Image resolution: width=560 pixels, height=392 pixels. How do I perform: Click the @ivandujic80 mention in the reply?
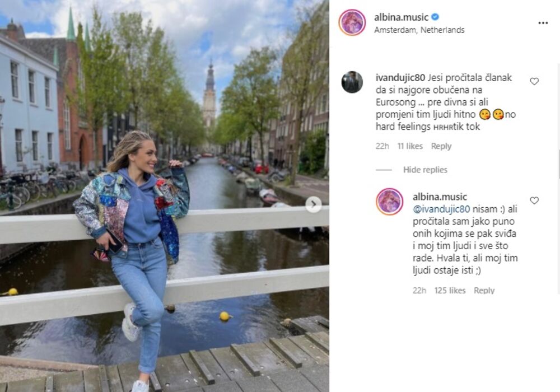coord(441,209)
